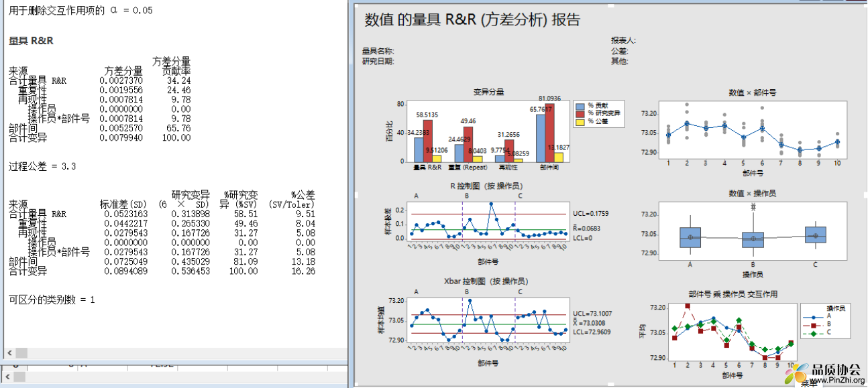Image resolution: width=868 pixels, height=388 pixels.
Task: Select the yellow % 公差 legend swatch
Action: point(580,123)
